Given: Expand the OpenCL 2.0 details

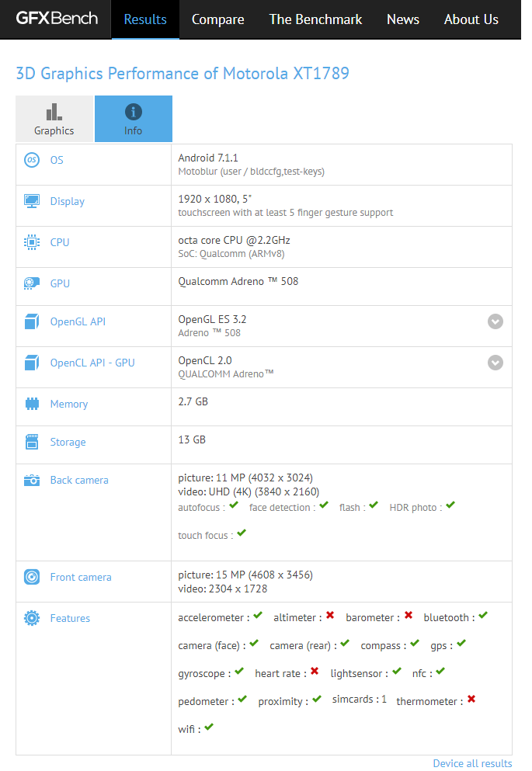Looking at the screenshot, I should pos(495,363).
